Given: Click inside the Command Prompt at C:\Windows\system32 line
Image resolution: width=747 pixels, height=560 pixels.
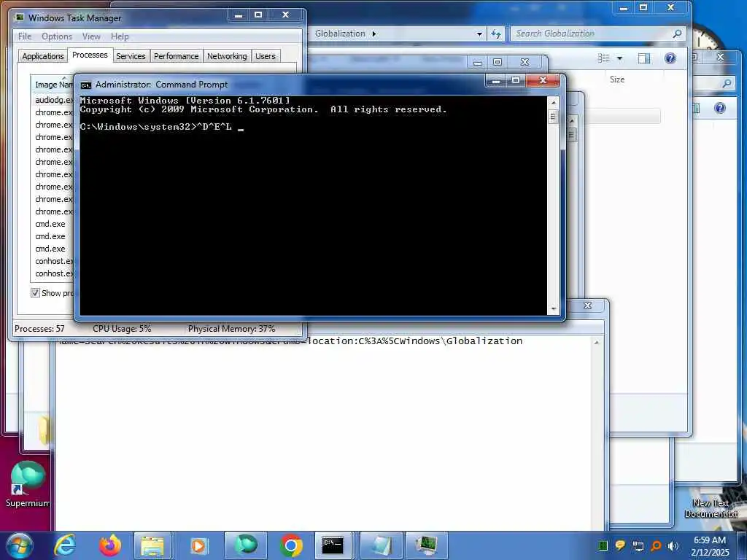Looking at the screenshot, I should 162,127.
